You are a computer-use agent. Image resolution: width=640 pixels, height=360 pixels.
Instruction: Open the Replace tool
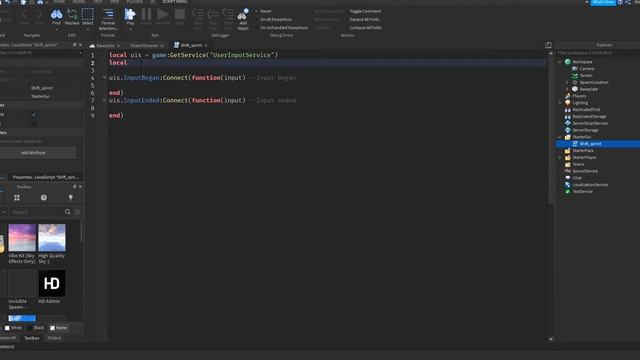pos(72,17)
